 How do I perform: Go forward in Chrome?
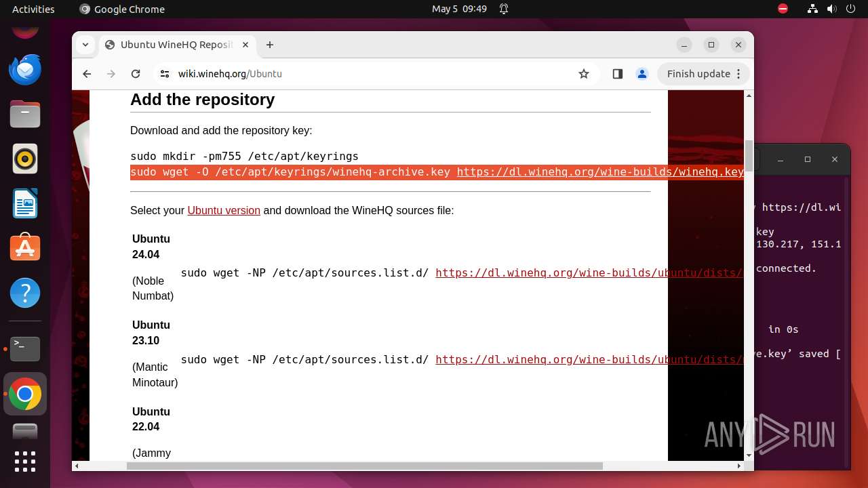(111, 74)
